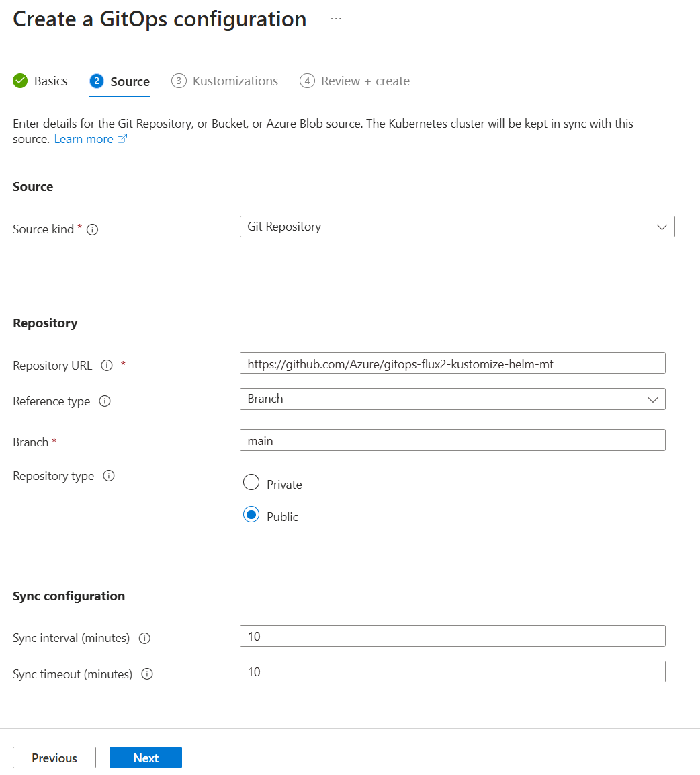Open the Source kind dropdown

click(457, 227)
